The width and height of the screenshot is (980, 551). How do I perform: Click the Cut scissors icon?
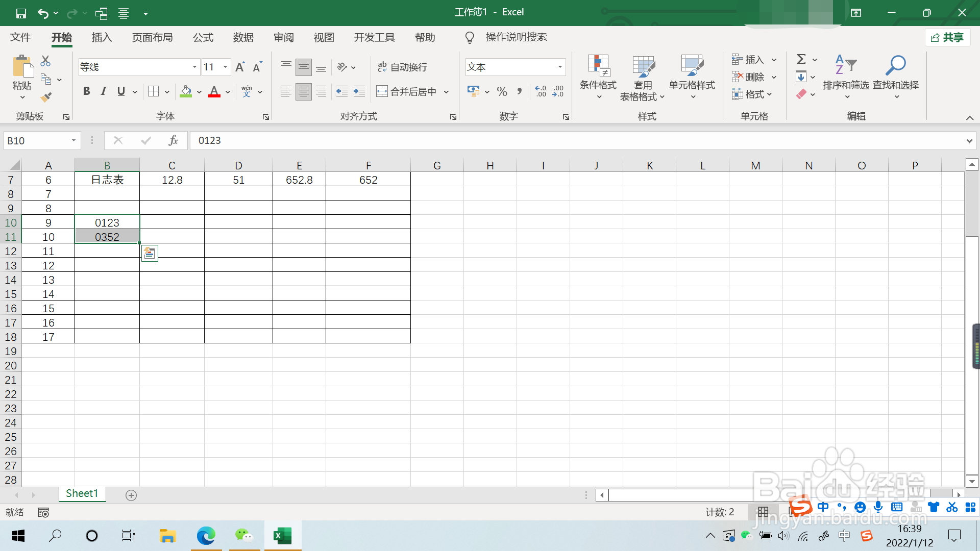(x=45, y=61)
